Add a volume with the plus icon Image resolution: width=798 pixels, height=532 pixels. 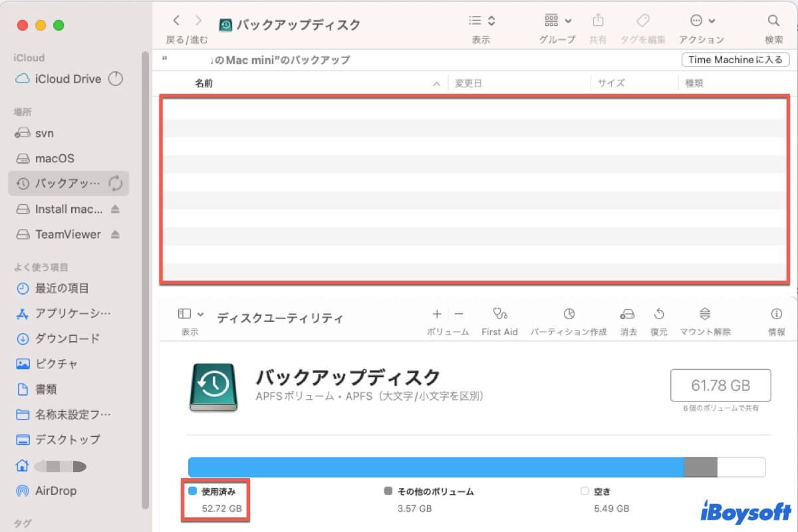pyautogui.click(x=437, y=313)
